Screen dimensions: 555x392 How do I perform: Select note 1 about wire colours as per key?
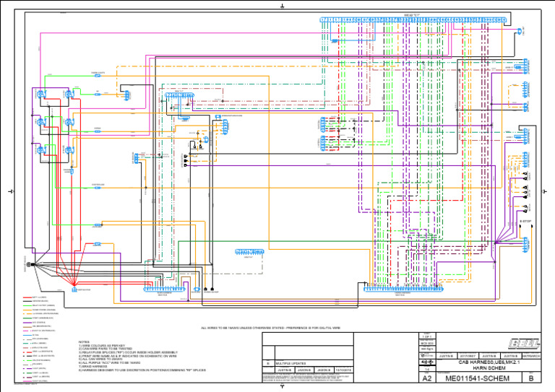click(102, 345)
